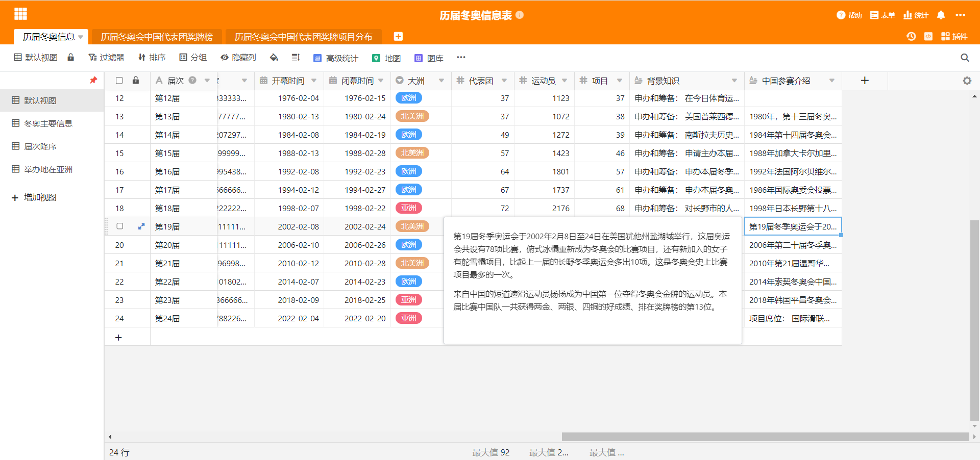
Task: Open the 统计 statistics button
Action: [x=916, y=15]
